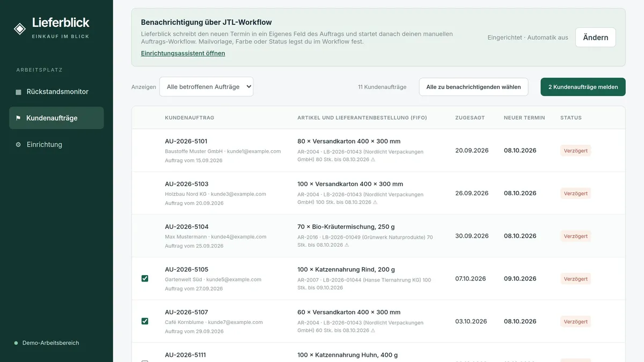Click the Verzögert status badge for AU-2026-5107
This screenshot has height=362, width=644.
click(x=575, y=322)
